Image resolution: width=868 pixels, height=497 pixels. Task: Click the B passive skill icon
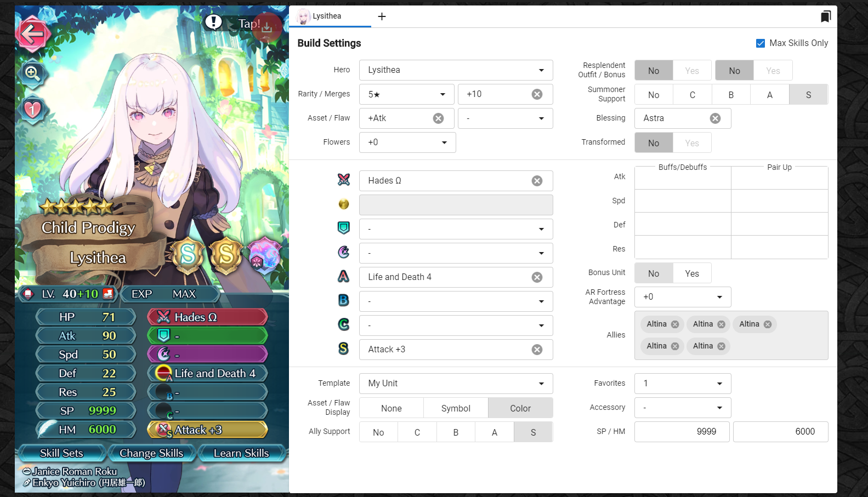[x=344, y=300]
